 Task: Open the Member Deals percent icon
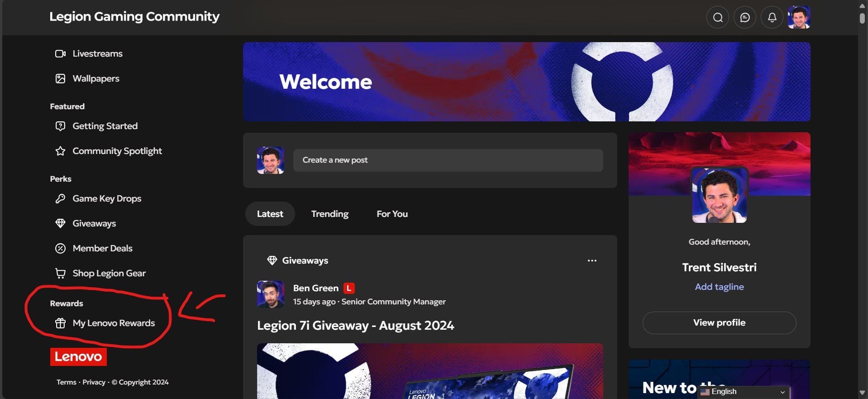(x=60, y=248)
